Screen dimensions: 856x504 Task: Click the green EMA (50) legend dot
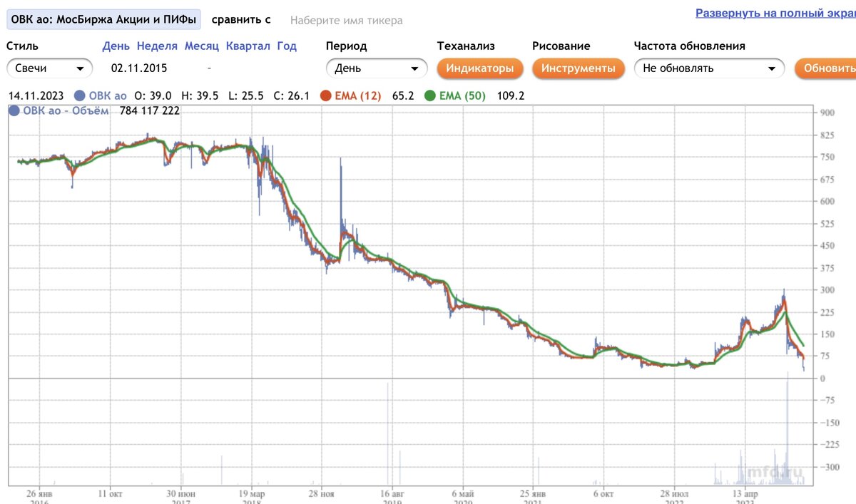point(429,96)
